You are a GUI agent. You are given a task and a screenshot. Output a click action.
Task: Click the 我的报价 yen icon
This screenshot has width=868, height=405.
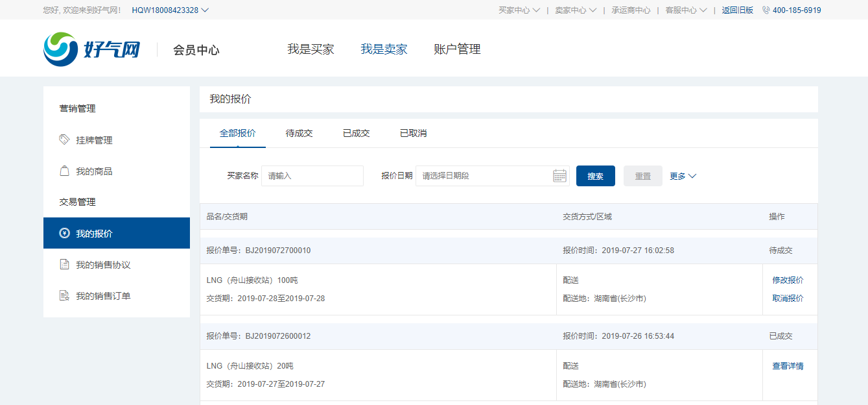pyautogui.click(x=64, y=233)
